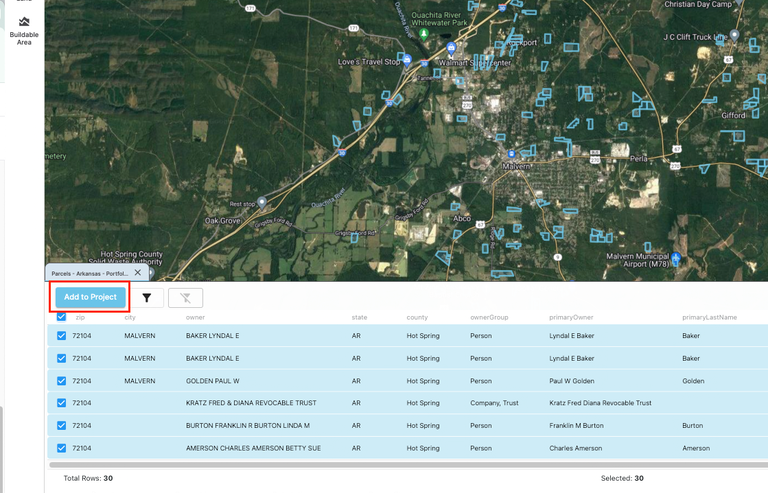Image resolution: width=768 pixels, height=493 pixels.
Task: Toggle the select-all header checkbox
Action: 61,317
